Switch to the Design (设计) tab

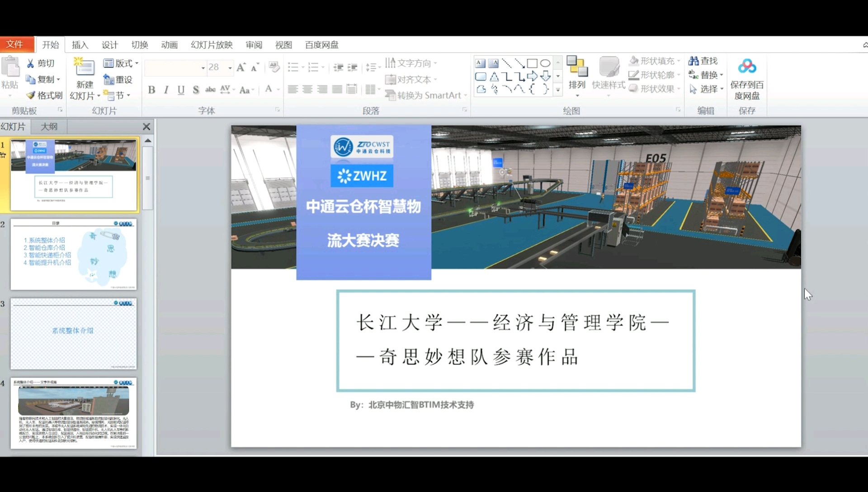pos(110,45)
